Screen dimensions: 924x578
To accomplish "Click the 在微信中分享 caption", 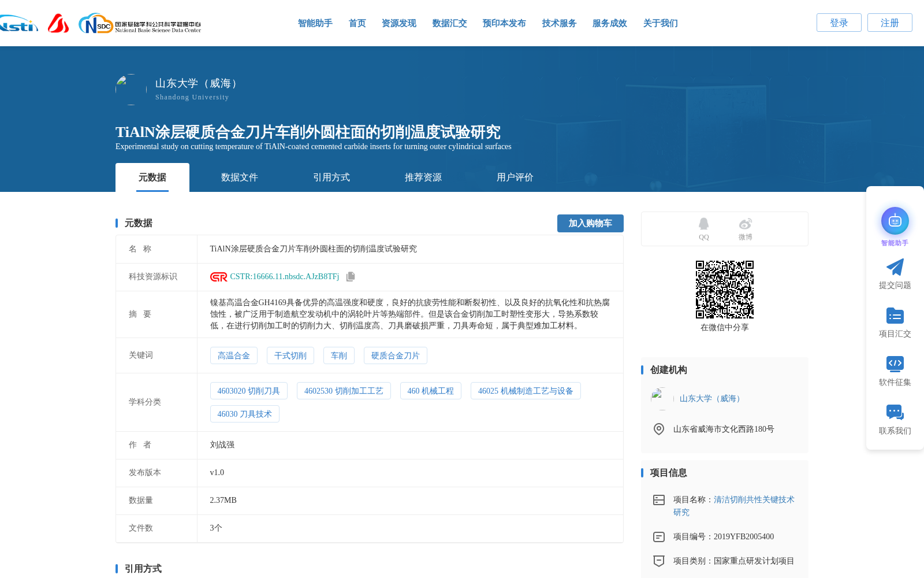I will pos(724,328).
